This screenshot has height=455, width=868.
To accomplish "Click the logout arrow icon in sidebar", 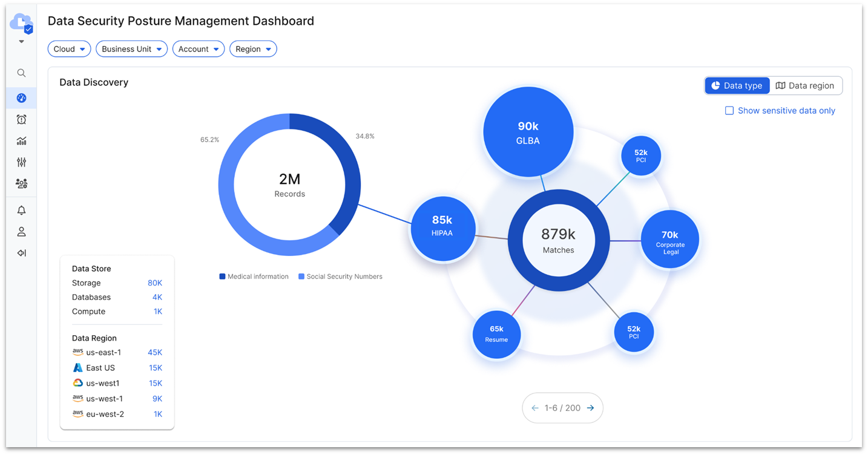I will pyautogui.click(x=21, y=253).
